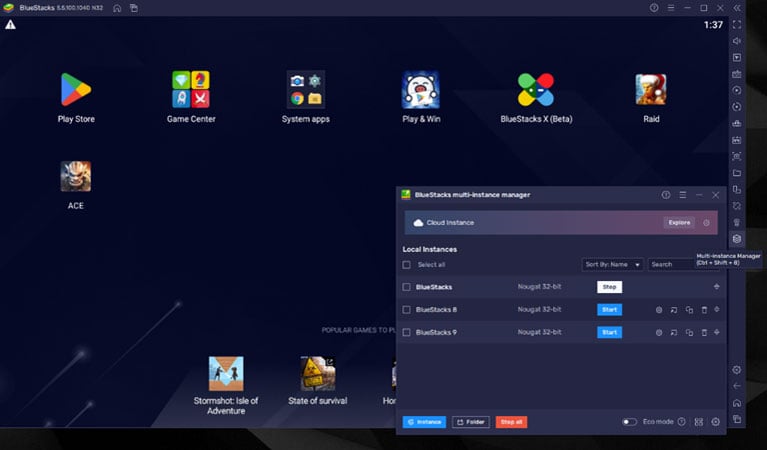The height and width of the screenshot is (450, 767).
Task: Launch the Play & Win app
Action: click(x=421, y=90)
